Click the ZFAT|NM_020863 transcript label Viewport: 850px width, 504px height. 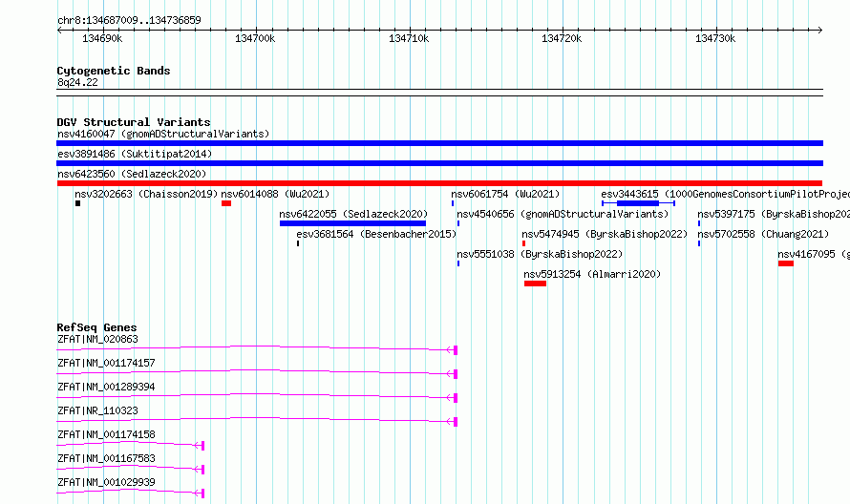click(x=97, y=339)
